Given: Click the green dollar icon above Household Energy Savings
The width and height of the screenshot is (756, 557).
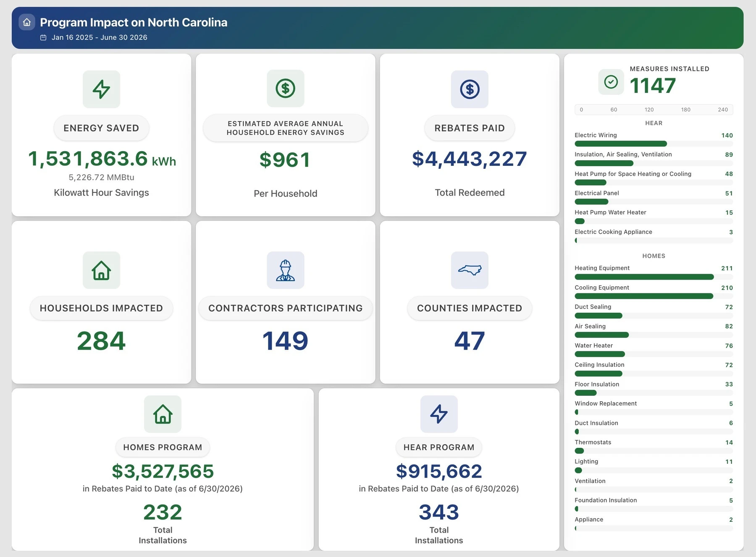Looking at the screenshot, I should click(286, 89).
